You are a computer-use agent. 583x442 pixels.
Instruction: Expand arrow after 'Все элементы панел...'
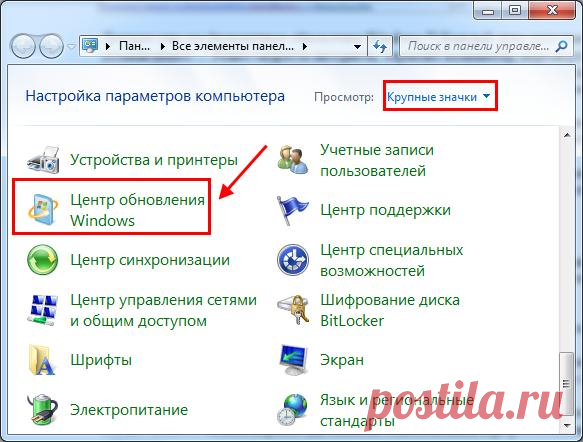pyautogui.click(x=305, y=46)
